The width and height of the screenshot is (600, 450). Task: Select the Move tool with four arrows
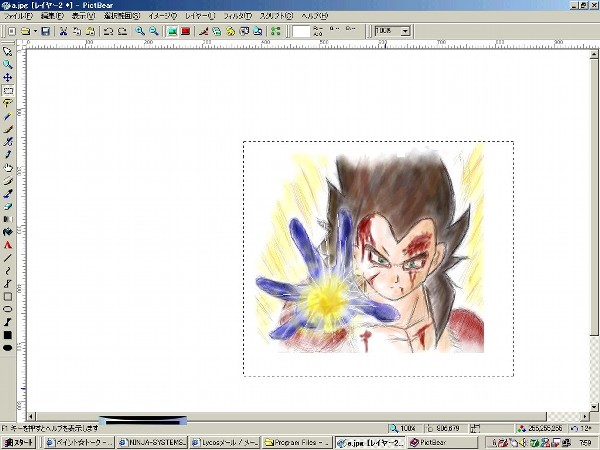click(x=7, y=77)
